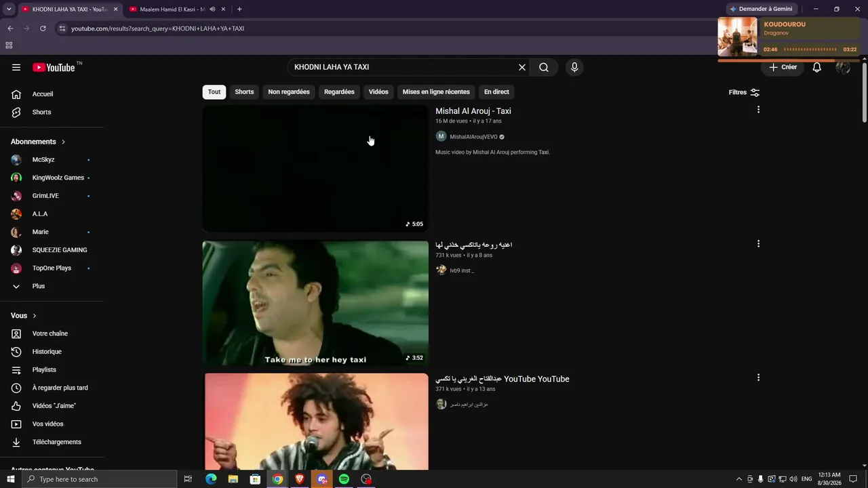Open the browser apps grid shortcut
Viewport: 868px width, 488px height.
[x=9, y=45]
